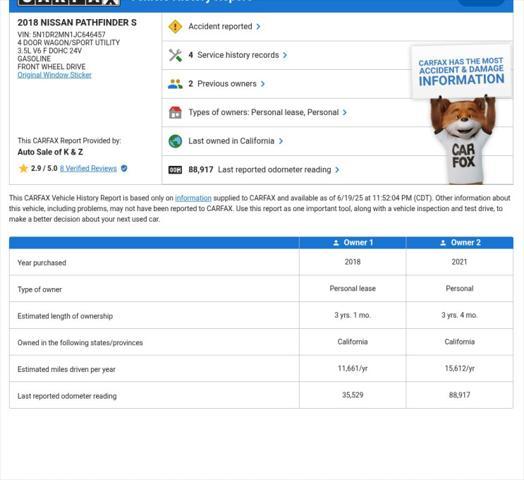The image size is (524, 480).
Task: Click the 3 yrs. 1 mo. ownership cell
Action: click(353, 315)
